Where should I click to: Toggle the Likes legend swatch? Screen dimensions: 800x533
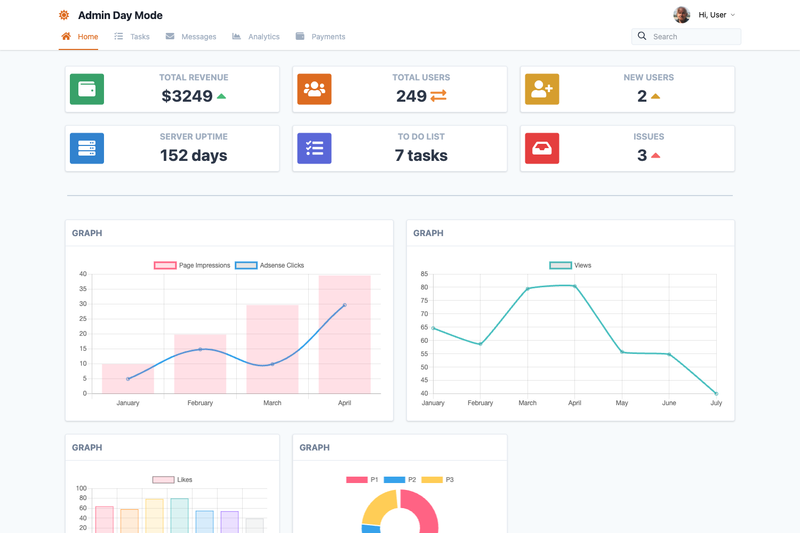click(x=163, y=479)
